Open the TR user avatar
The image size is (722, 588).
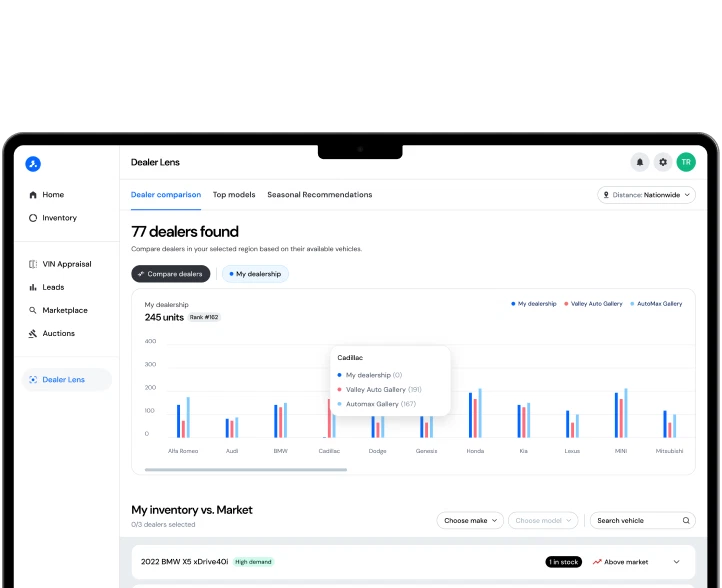[x=686, y=162]
